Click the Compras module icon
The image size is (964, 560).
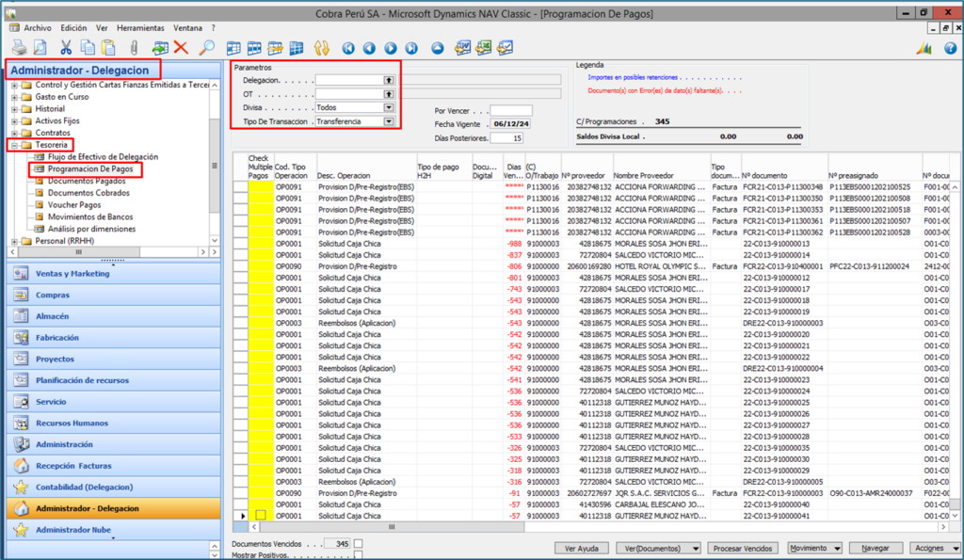tap(21, 296)
